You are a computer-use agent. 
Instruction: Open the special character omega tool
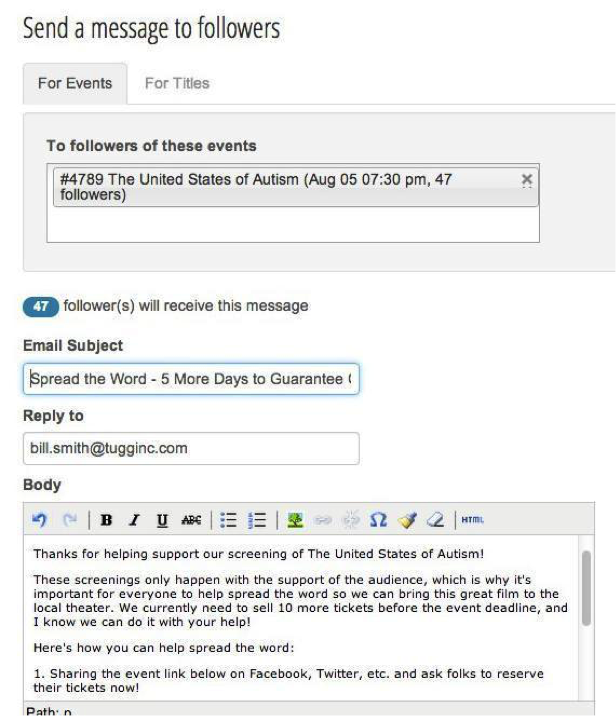pos(378,520)
